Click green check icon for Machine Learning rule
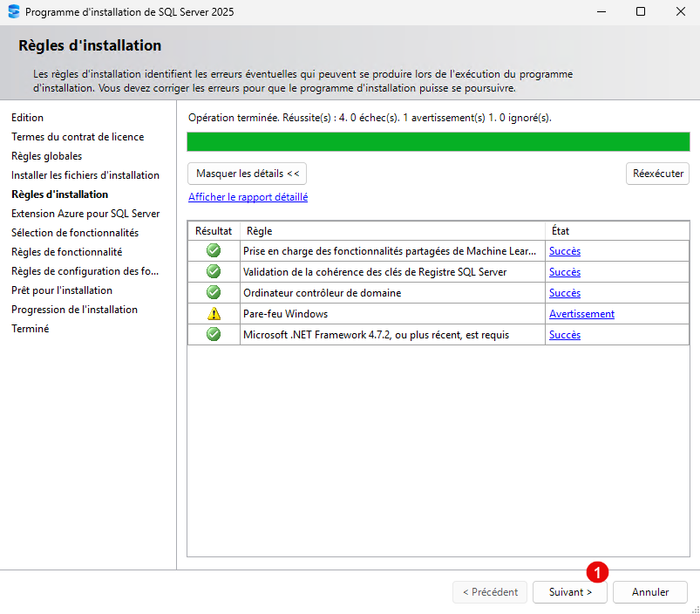The image size is (700, 614). tap(214, 250)
